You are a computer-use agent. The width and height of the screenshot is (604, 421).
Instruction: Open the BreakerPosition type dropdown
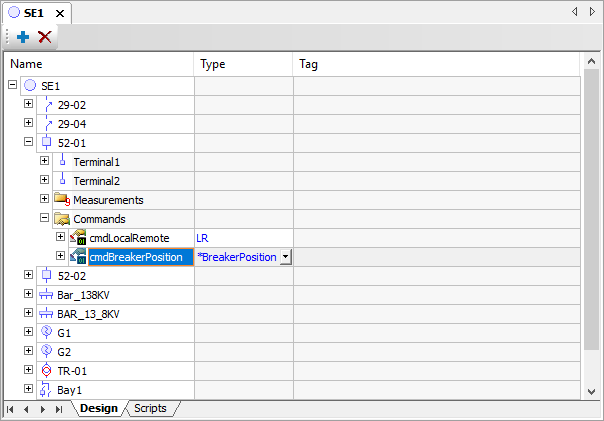pyautogui.click(x=286, y=257)
